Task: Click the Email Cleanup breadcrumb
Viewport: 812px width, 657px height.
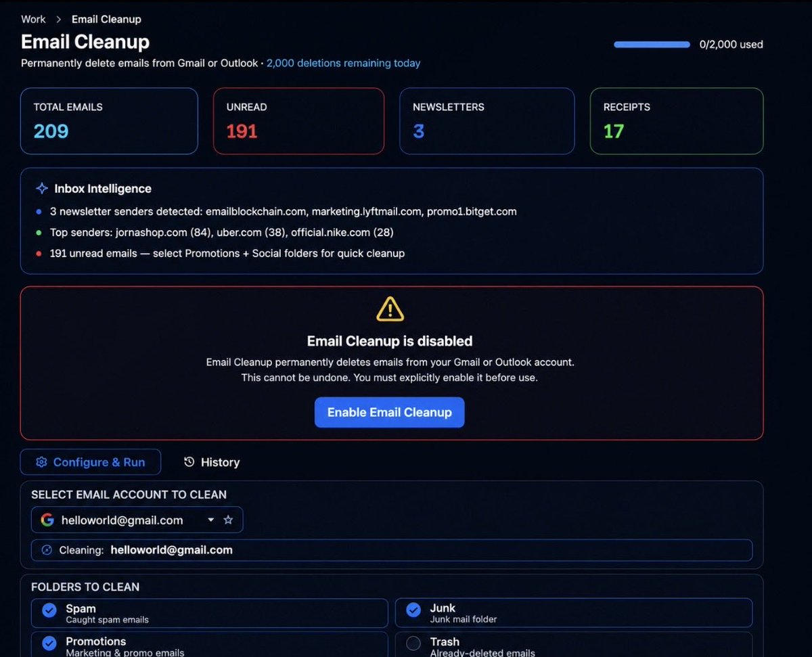Action: [x=106, y=19]
